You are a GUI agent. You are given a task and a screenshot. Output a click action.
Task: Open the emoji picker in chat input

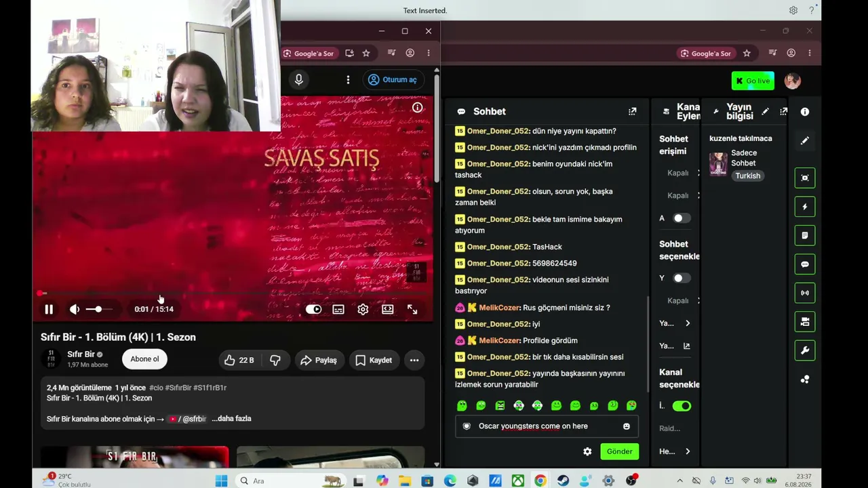[626, 426]
